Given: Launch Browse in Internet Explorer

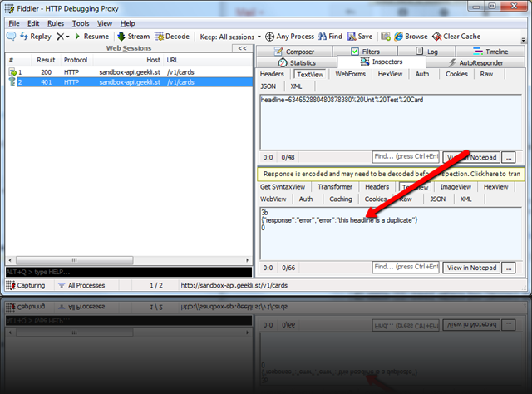Looking at the screenshot, I should coord(411,37).
